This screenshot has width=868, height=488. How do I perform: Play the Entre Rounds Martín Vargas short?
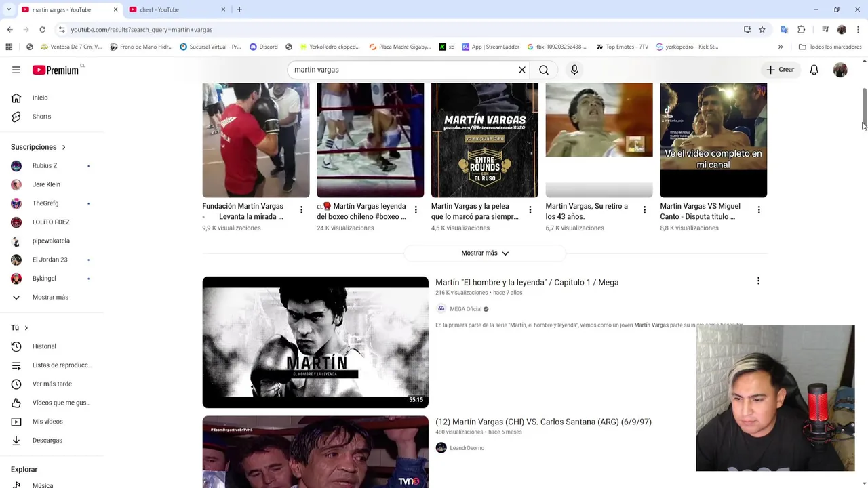[x=485, y=140]
